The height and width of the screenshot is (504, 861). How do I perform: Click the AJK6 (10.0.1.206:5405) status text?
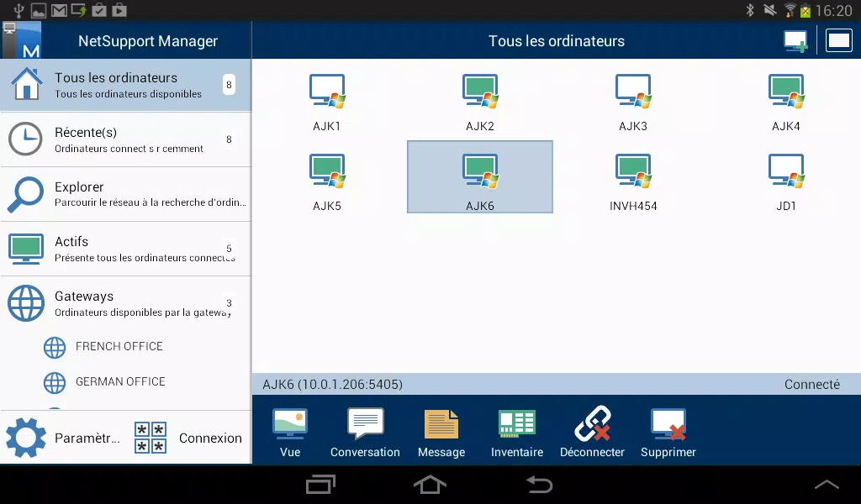click(x=332, y=385)
